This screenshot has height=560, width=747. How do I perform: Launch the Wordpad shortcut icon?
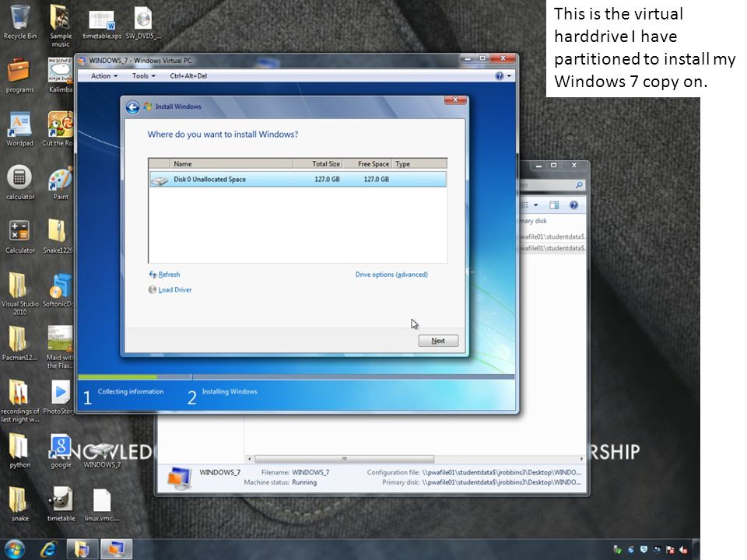[19, 124]
